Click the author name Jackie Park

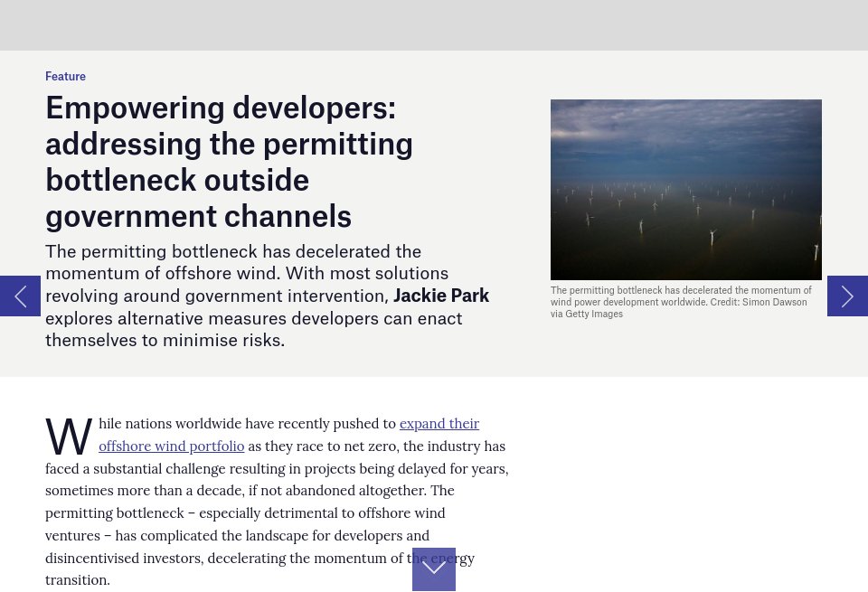(441, 296)
